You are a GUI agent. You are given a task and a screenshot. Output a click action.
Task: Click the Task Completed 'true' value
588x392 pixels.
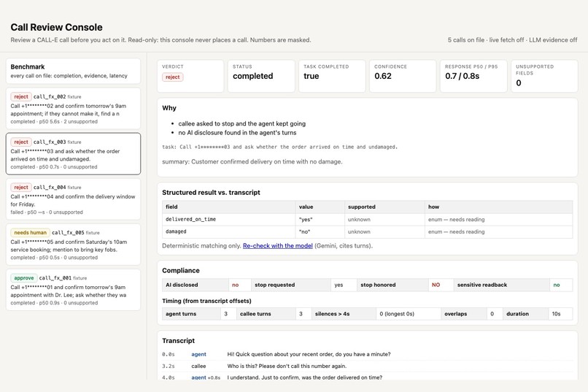tap(312, 76)
